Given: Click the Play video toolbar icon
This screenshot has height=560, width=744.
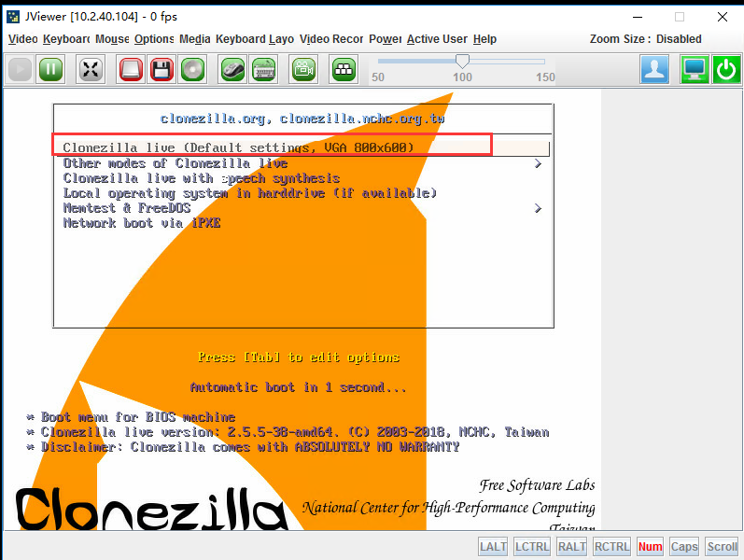Looking at the screenshot, I should point(20,69).
